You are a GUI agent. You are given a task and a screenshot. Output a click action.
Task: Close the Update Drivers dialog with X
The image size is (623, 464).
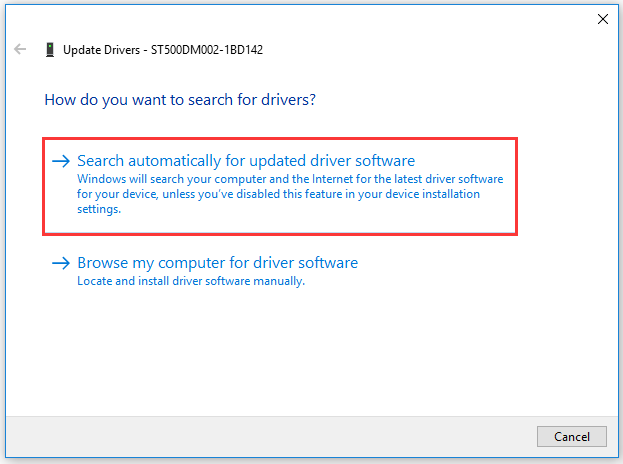click(603, 19)
